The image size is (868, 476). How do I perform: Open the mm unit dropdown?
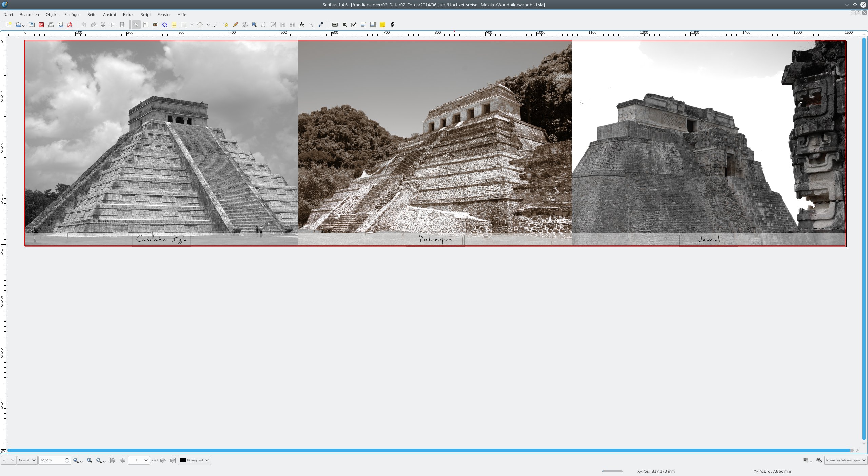(8, 460)
